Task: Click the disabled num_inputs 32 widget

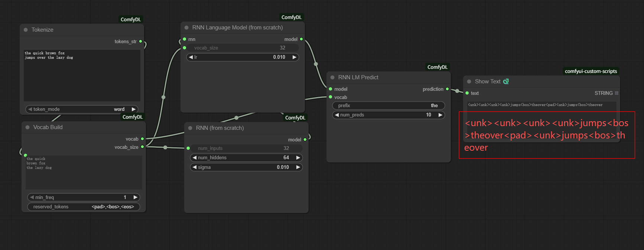Action: coord(246,148)
